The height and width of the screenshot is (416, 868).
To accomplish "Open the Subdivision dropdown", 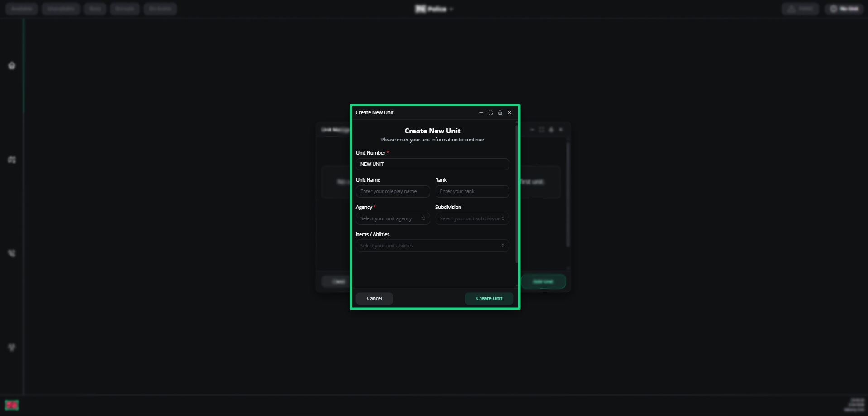I will 472,218.
